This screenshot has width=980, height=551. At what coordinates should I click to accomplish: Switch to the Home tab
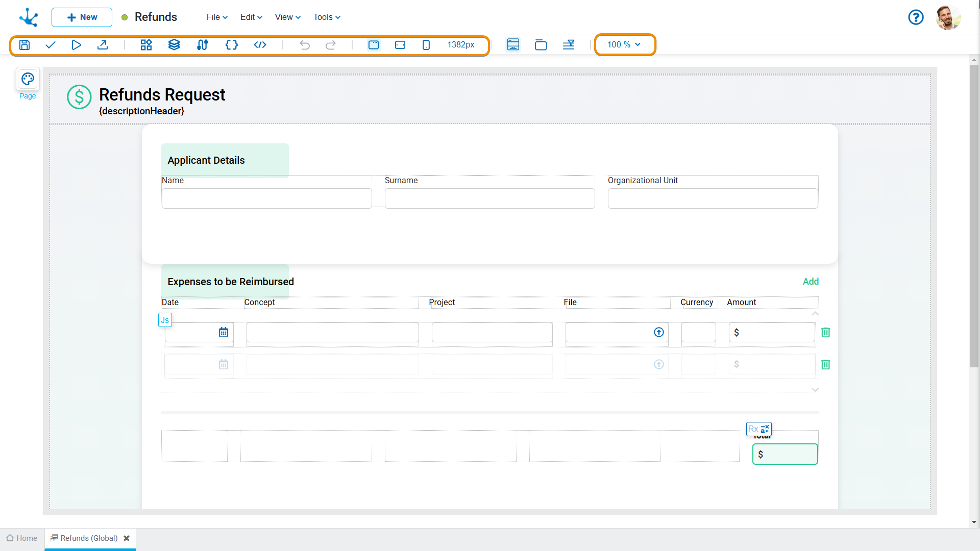click(x=22, y=538)
